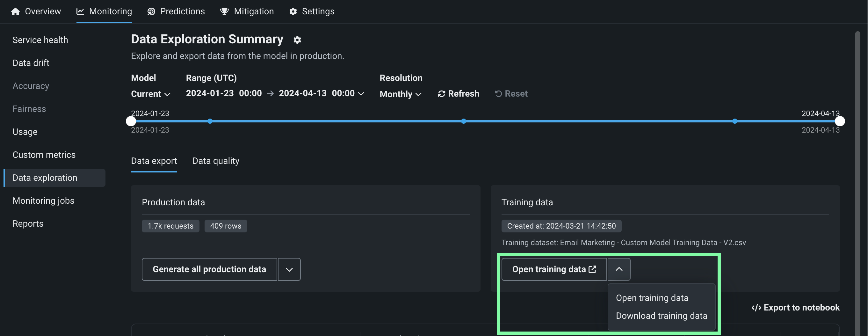Click the Reset button
This screenshot has height=336, width=868.
(511, 94)
